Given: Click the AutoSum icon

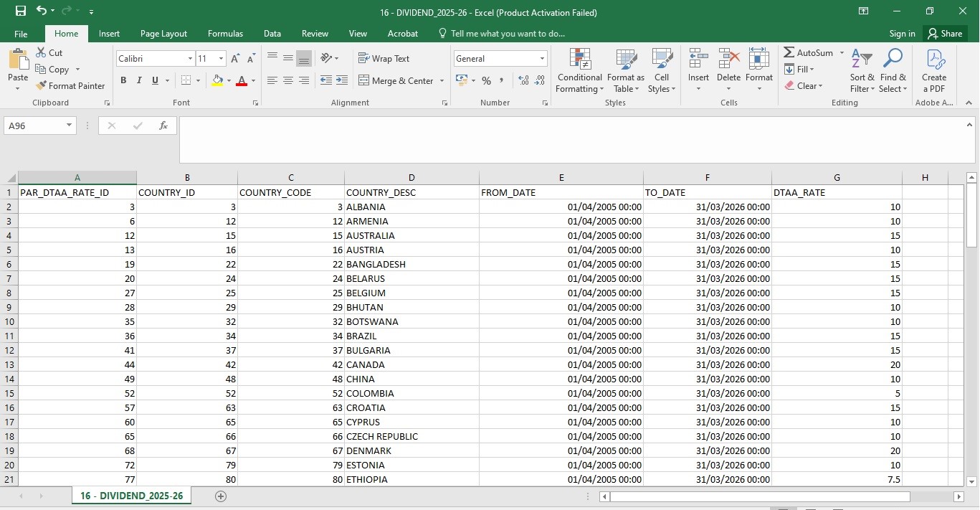Looking at the screenshot, I should (x=789, y=53).
